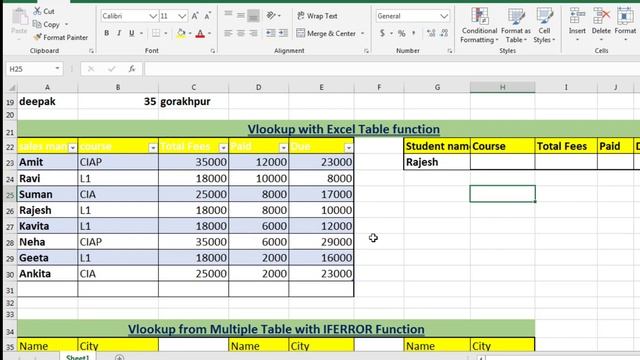
Task: Click the Insert cells button
Action: [577, 24]
